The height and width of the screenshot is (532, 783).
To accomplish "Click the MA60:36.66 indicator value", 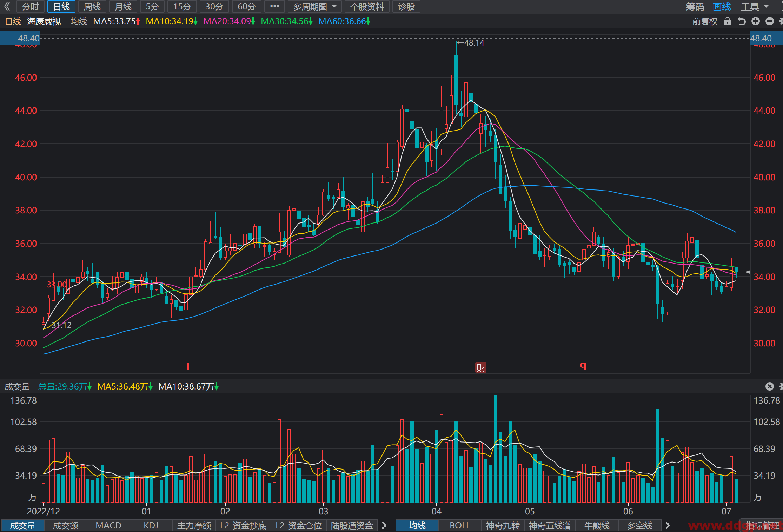I will 344,21.
